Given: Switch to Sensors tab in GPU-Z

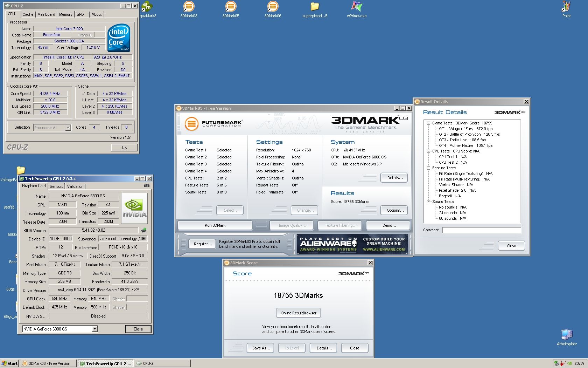Looking at the screenshot, I should point(56,186).
